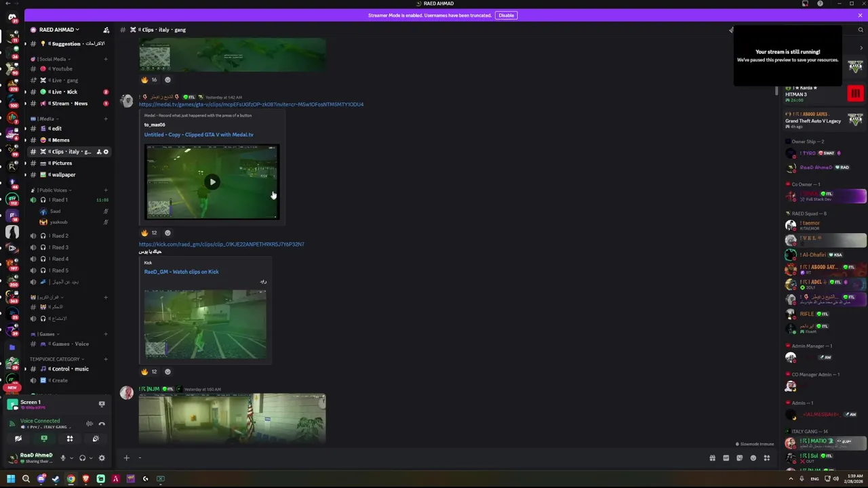Viewport: 868px width, 488px height.
Task: Invite people icon beside server name
Action: pos(106,30)
